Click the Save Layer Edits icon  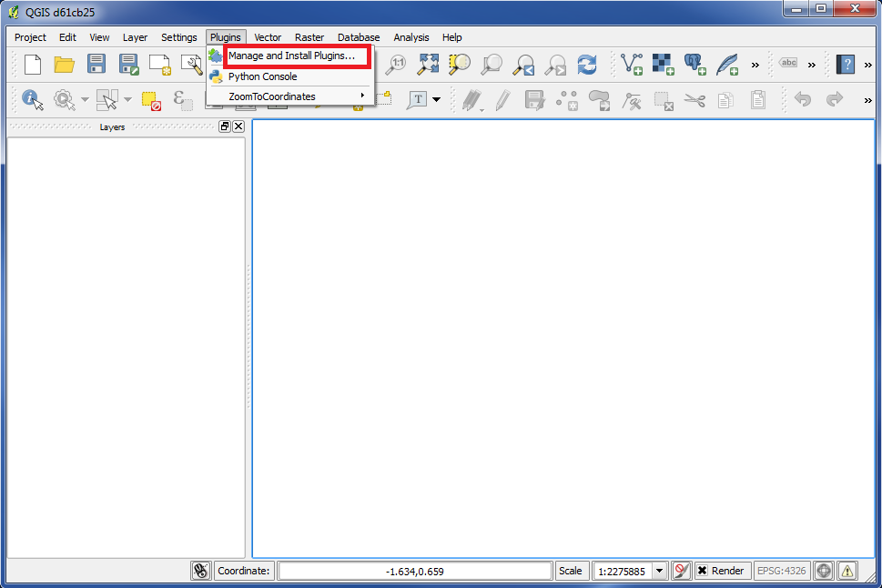point(534,100)
